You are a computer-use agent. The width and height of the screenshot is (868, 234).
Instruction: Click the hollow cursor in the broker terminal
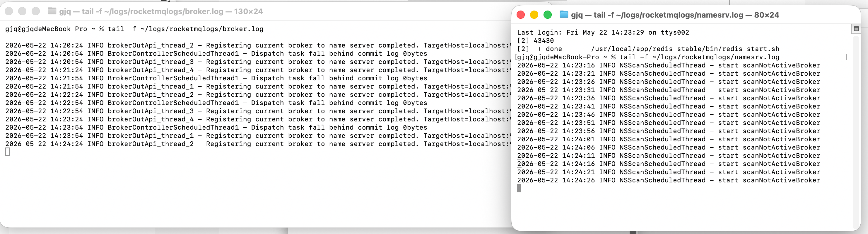[7, 152]
